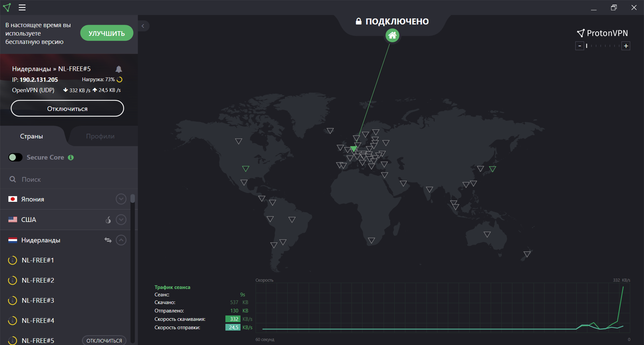Click the load indicator beside NL-FREE#3

click(13, 300)
